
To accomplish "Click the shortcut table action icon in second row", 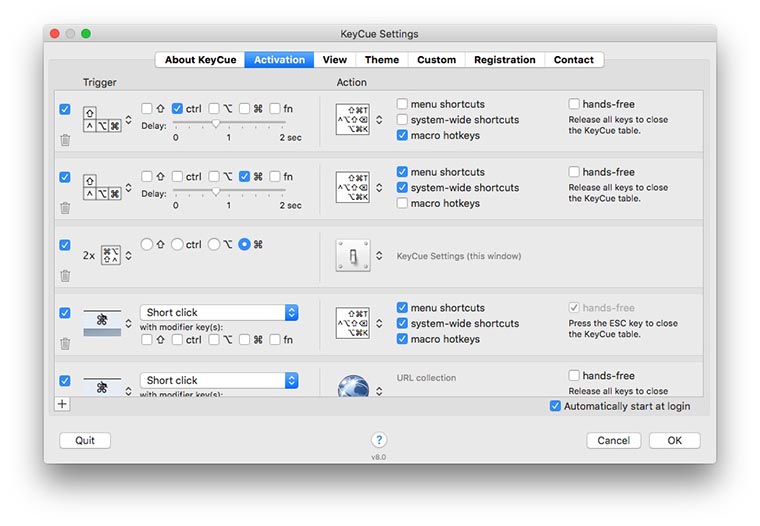I will point(353,187).
